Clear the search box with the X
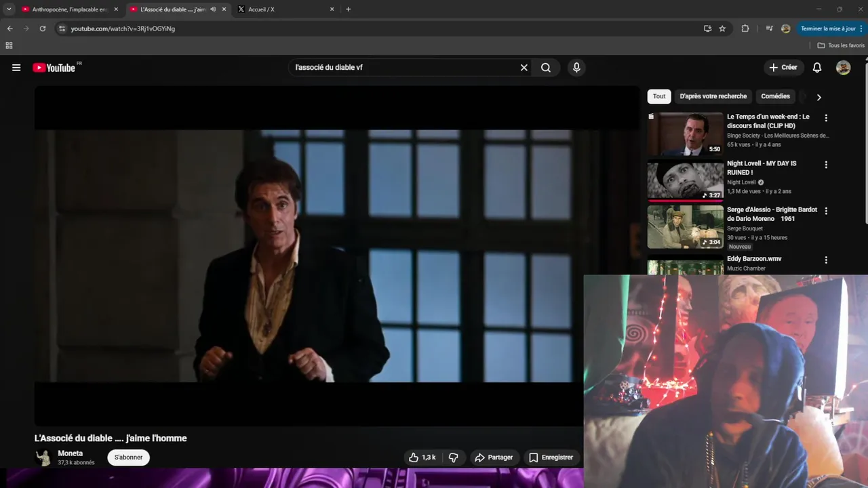This screenshot has height=488, width=868. pos(524,68)
